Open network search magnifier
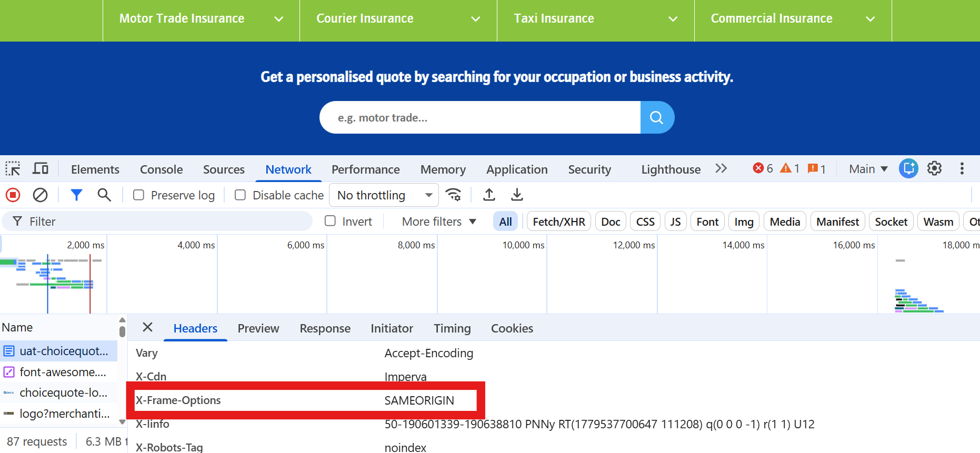 click(x=104, y=195)
